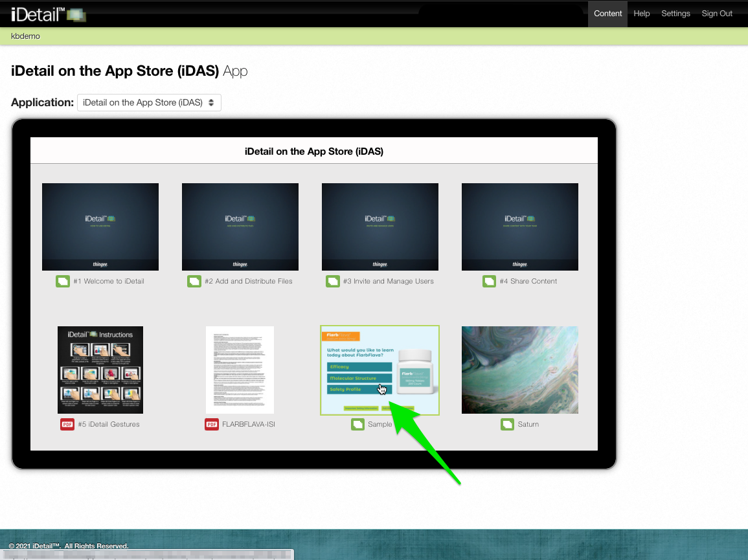Open the Saturn image thumbnail
748x560 pixels.
pos(519,370)
